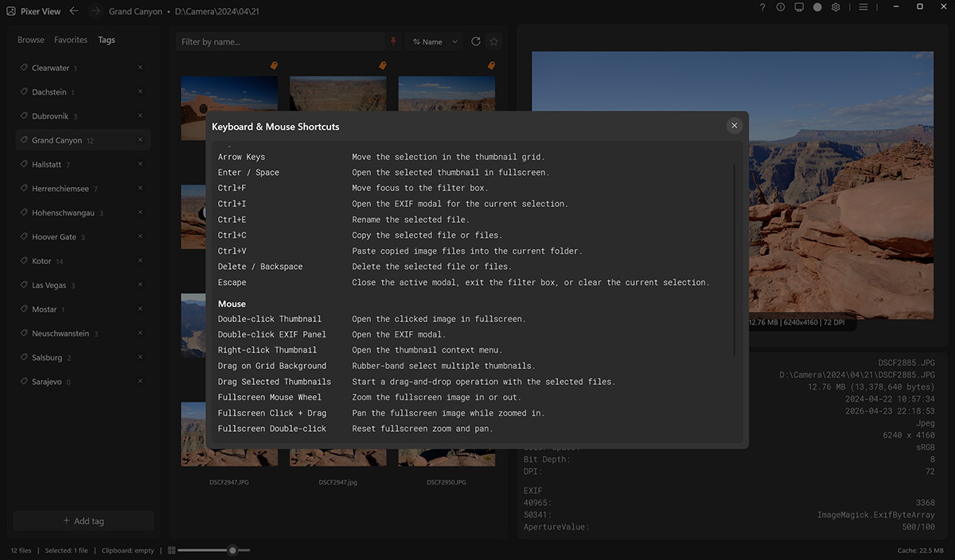Screen dimensions: 955x560
Task: Expand the forward navigation arrow menu
Action: (x=94, y=12)
